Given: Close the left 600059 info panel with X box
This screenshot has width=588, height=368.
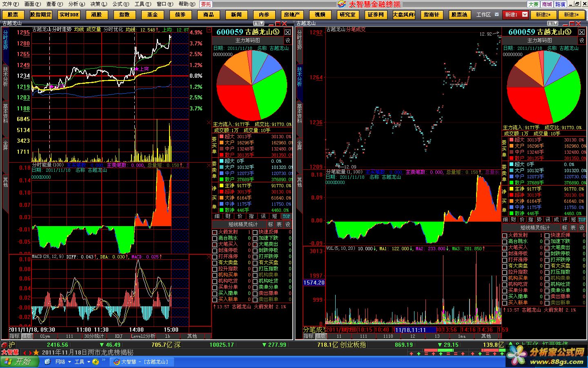Looking at the screenshot, I should click(287, 32).
